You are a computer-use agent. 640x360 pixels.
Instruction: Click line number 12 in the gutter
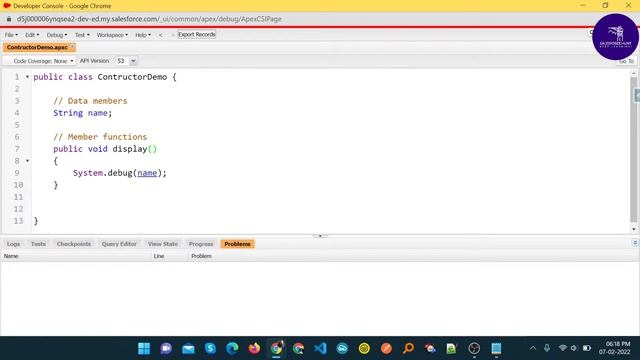pos(18,209)
